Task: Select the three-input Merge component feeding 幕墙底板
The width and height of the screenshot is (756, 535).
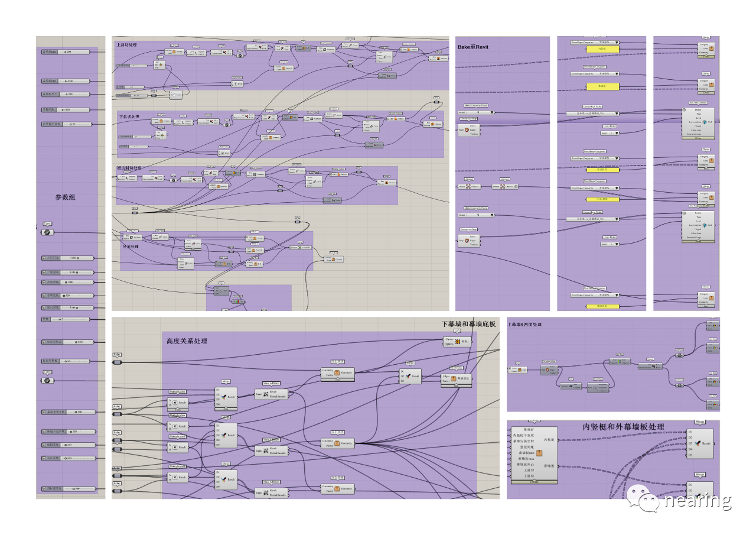Action: (410, 377)
